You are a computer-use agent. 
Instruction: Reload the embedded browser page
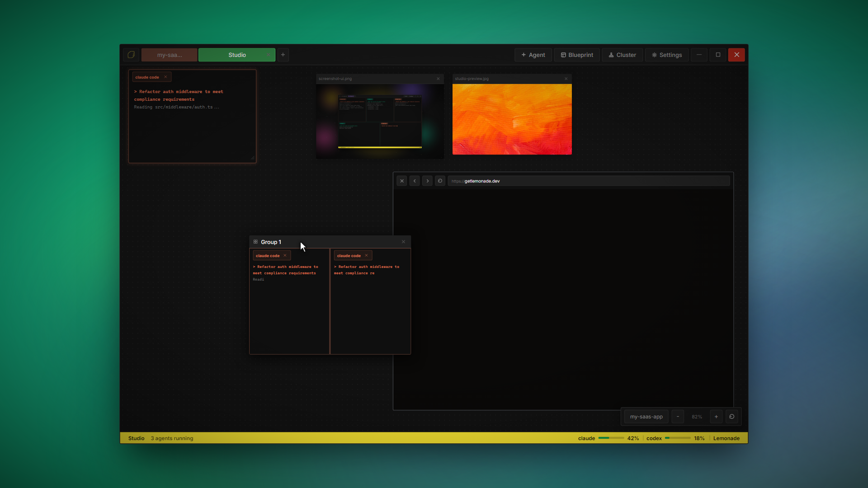[440, 181]
